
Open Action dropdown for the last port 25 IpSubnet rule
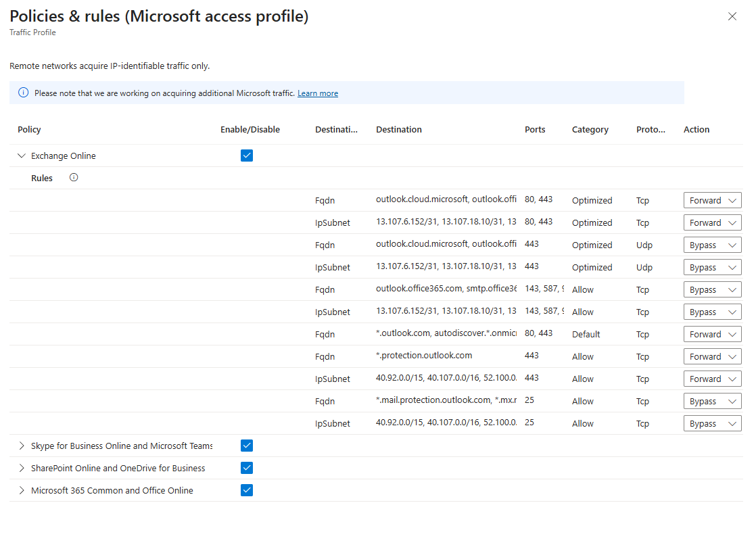[712, 424]
